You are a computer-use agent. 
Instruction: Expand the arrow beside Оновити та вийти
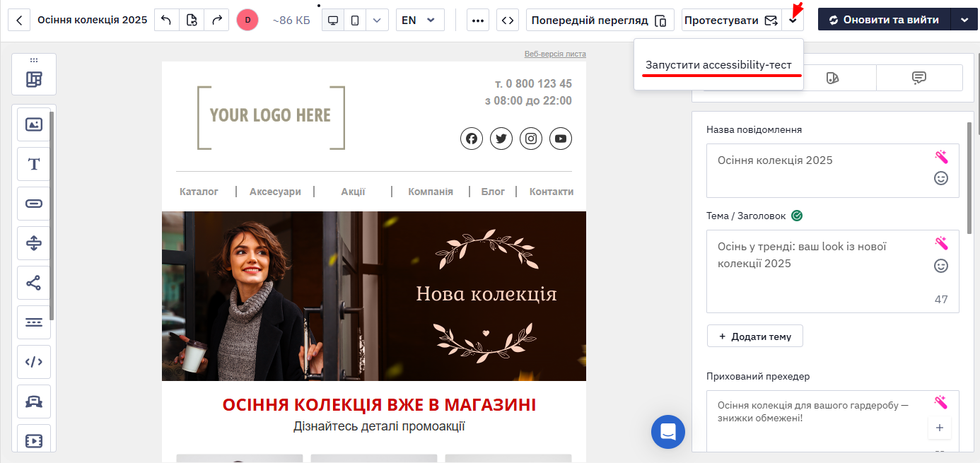[x=964, y=20]
